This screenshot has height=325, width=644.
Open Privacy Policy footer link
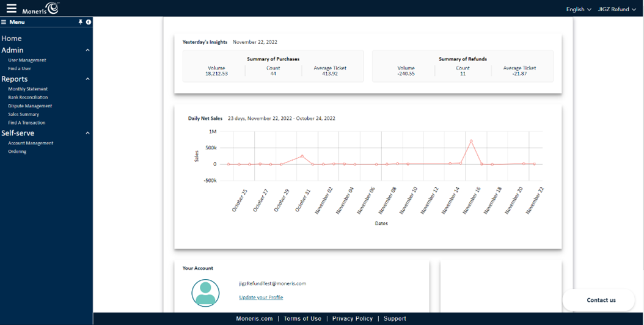[x=352, y=319]
